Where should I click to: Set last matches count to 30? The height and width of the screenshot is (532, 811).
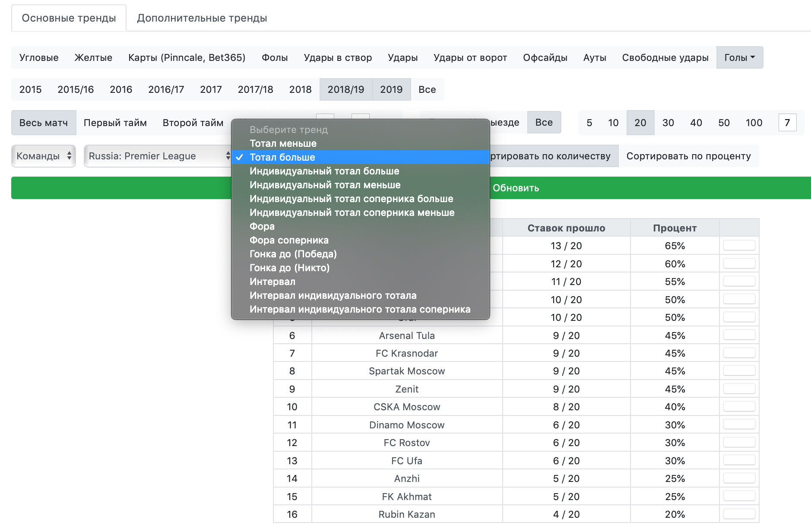click(x=668, y=123)
